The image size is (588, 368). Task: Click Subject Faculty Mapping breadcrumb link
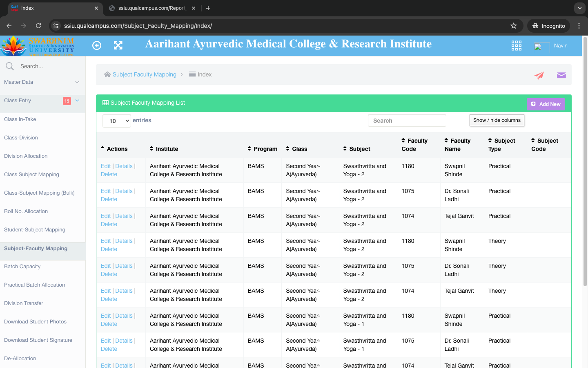145,74
